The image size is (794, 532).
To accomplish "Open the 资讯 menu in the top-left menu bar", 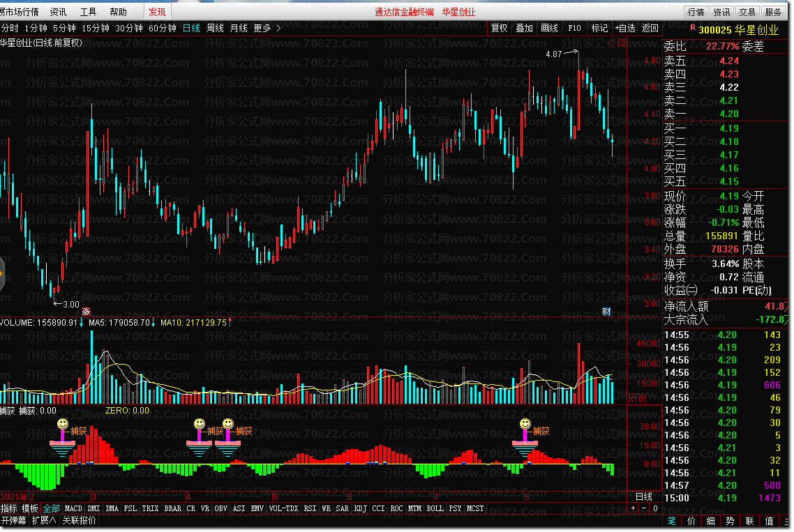I will pyautogui.click(x=58, y=12).
